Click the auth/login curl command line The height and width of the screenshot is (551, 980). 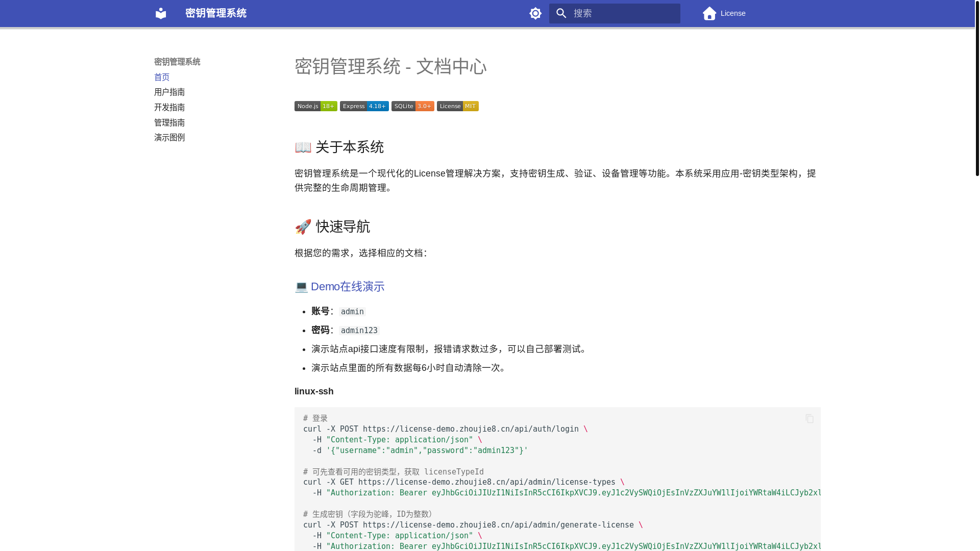(x=446, y=429)
